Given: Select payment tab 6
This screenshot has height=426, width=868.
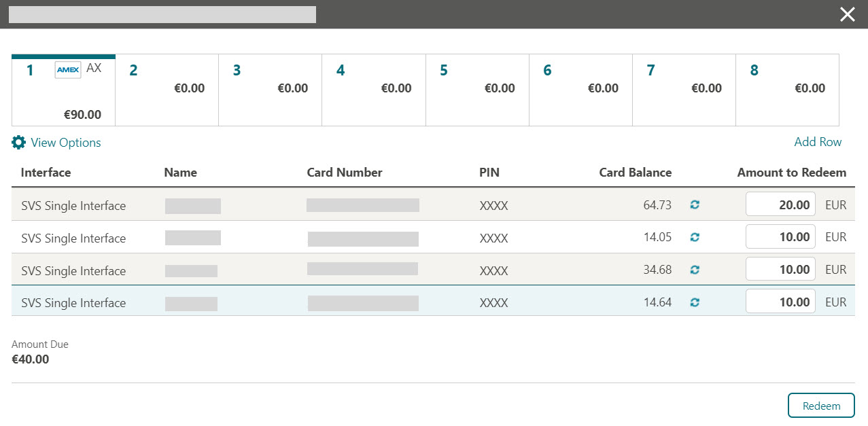Looking at the screenshot, I should coord(580,88).
